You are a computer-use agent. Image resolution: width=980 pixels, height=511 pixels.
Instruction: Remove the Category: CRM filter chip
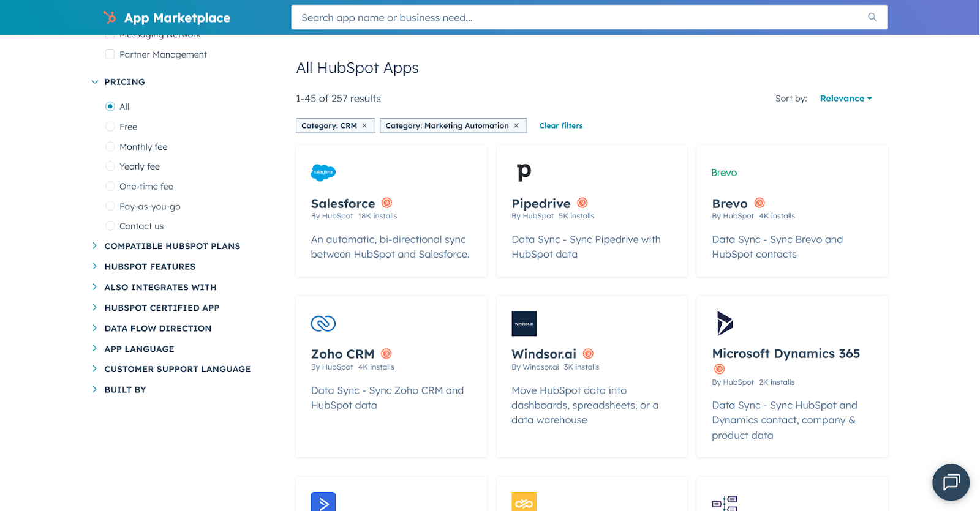pos(364,125)
